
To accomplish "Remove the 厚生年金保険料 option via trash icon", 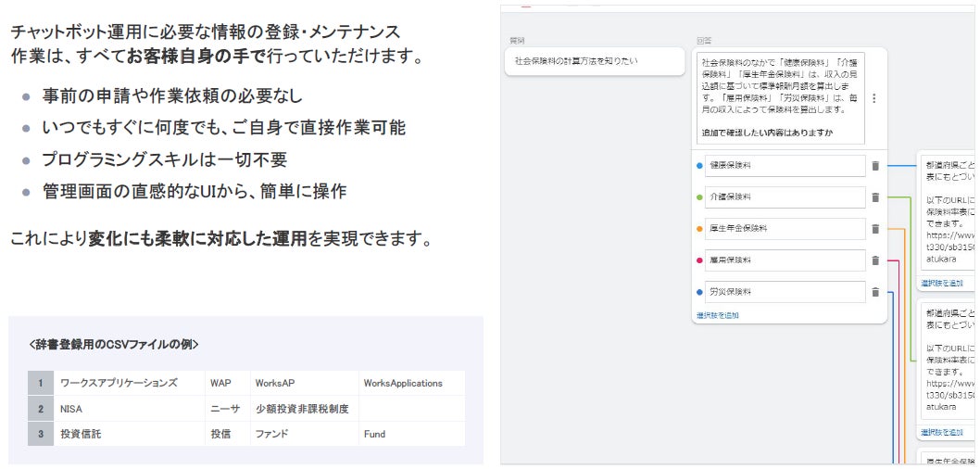I will click(x=875, y=229).
